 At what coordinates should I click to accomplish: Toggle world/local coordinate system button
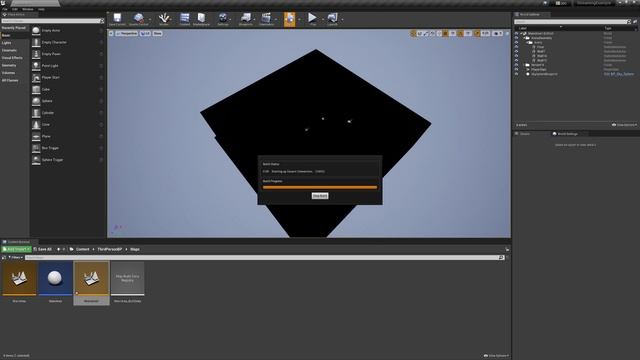[x=432, y=33]
